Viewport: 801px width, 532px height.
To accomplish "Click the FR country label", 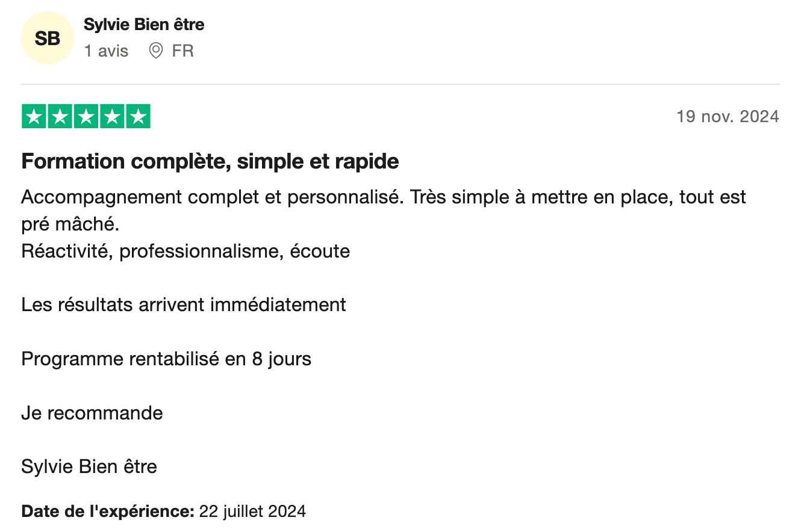I will click(182, 51).
